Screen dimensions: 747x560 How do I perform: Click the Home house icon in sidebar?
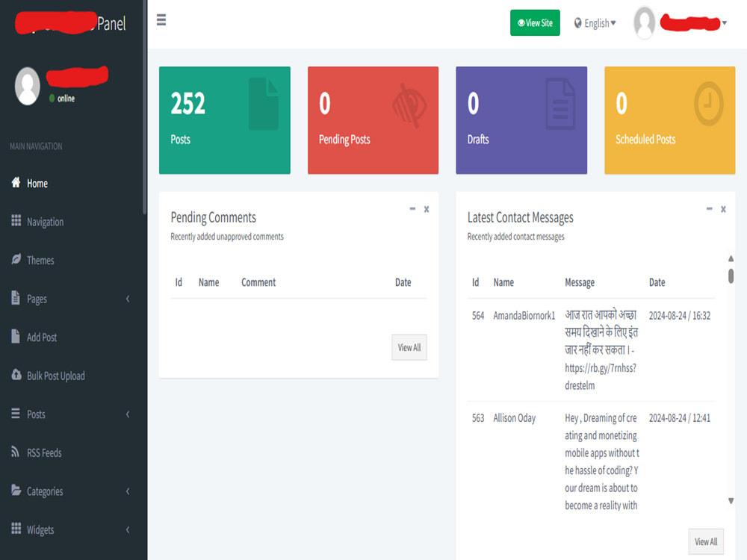(x=16, y=182)
